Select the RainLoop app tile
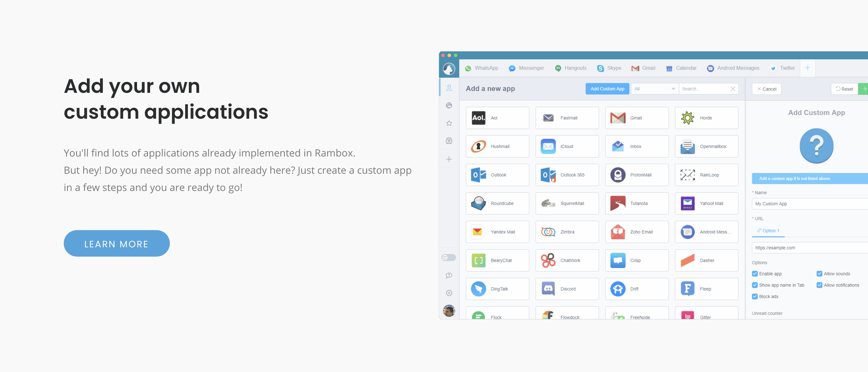The height and width of the screenshot is (372, 868). point(707,175)
